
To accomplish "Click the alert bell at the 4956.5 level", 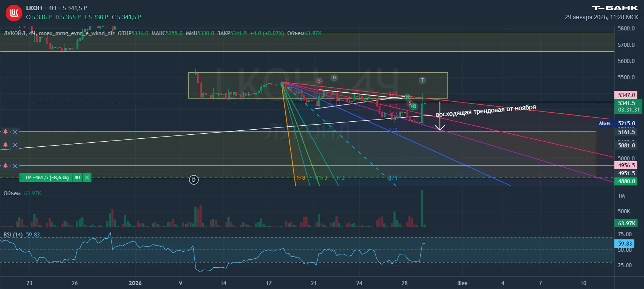I will 5,166.
